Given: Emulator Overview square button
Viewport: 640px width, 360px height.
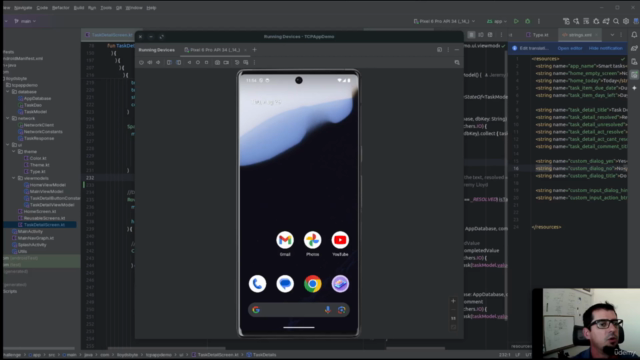Looking at the screenshot, I should pos(207,62).
